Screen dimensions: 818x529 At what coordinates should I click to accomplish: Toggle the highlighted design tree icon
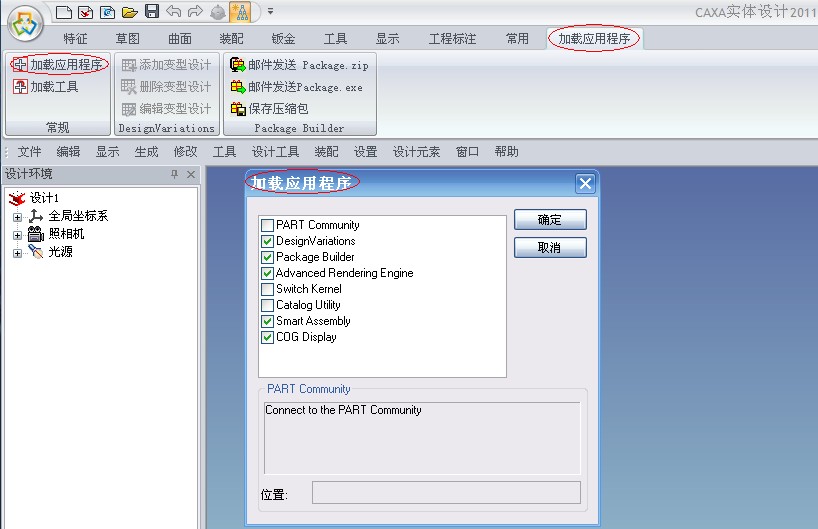click(x=240, y=11)
